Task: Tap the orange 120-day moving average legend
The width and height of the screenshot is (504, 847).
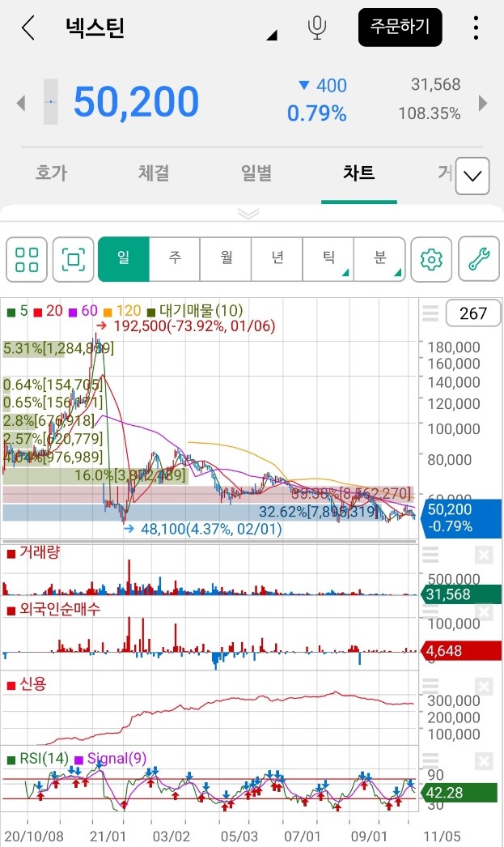Action: pos(122,311)
